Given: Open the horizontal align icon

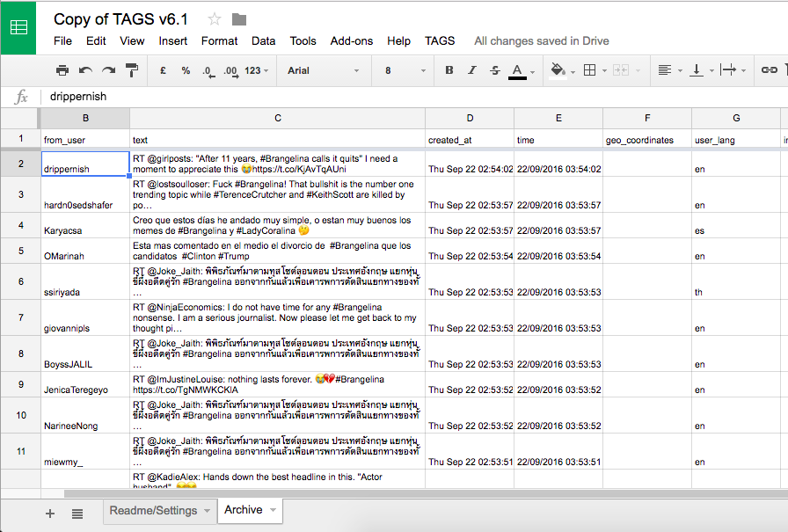Looking at the screenshot, I should click(x=664, y=70).
